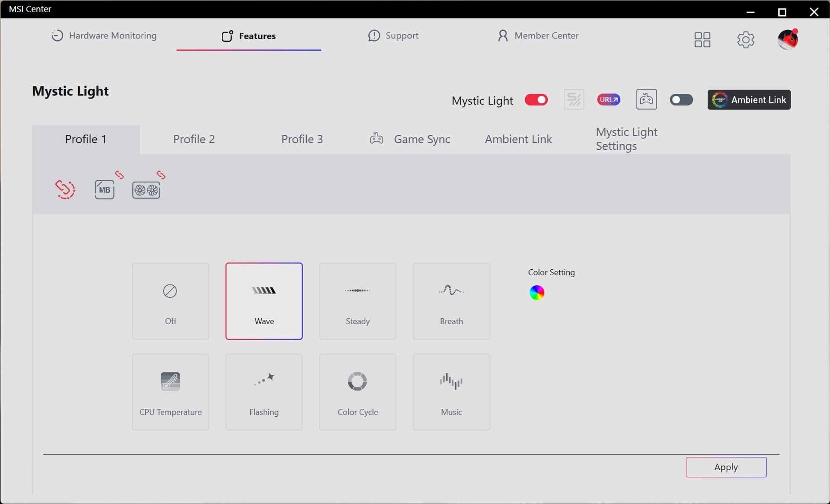
Task: Select the graphics card fans device icon
Action: [146, 190]
